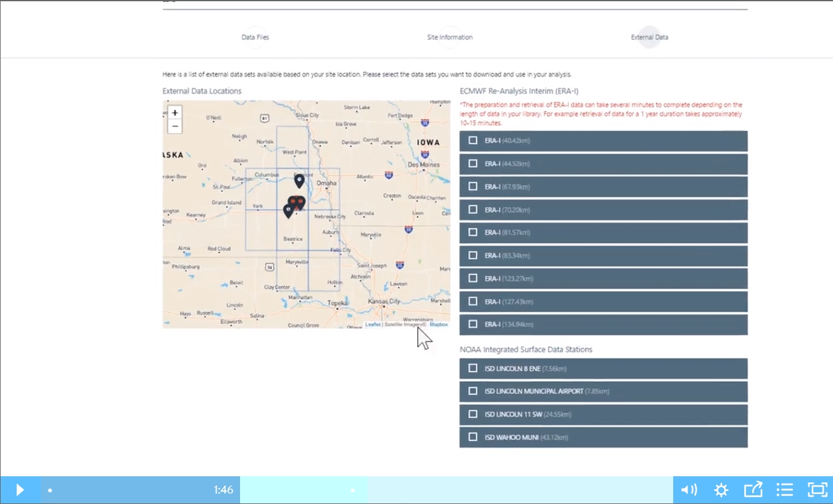The width and height of the screenshot is (833, 504).
Task: Click the 1:46 timestamp on the progress bar
Action: (223, 490)
